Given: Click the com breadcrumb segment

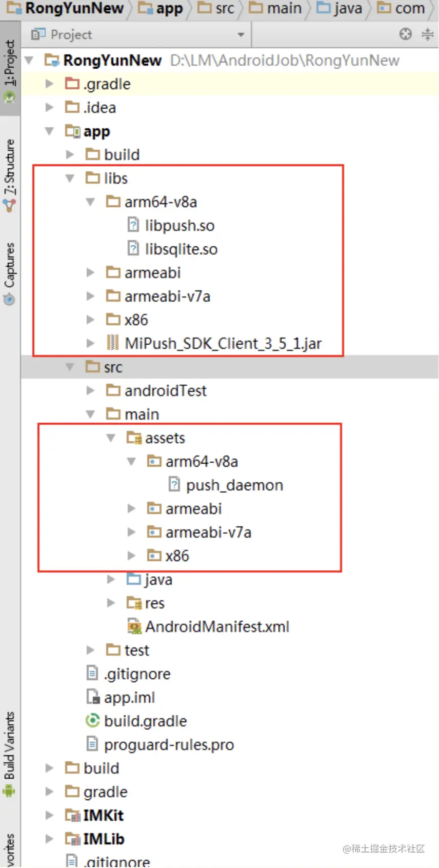Looking at the screenshot, I should click(401, 8).
